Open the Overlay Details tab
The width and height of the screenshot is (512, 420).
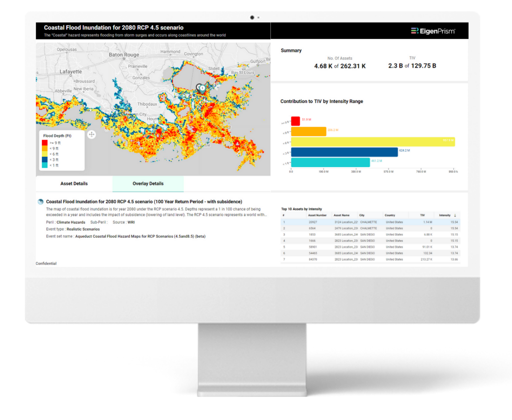click(x=148, y=184)
